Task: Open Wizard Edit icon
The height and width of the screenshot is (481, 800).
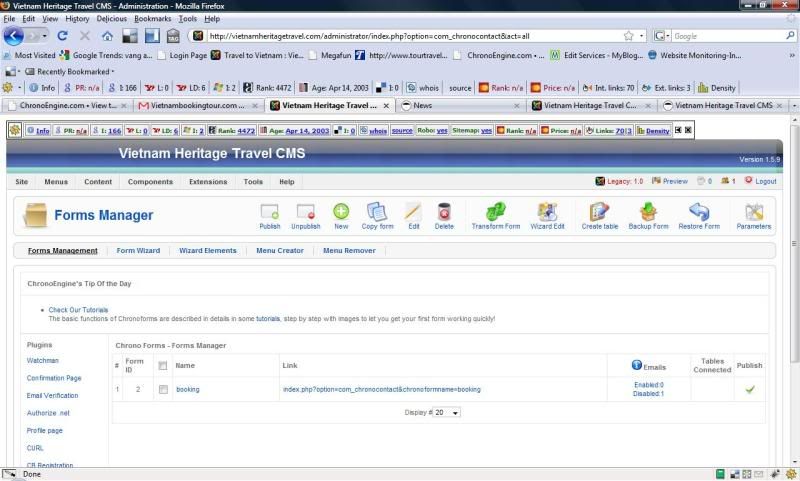Action: 547,211
